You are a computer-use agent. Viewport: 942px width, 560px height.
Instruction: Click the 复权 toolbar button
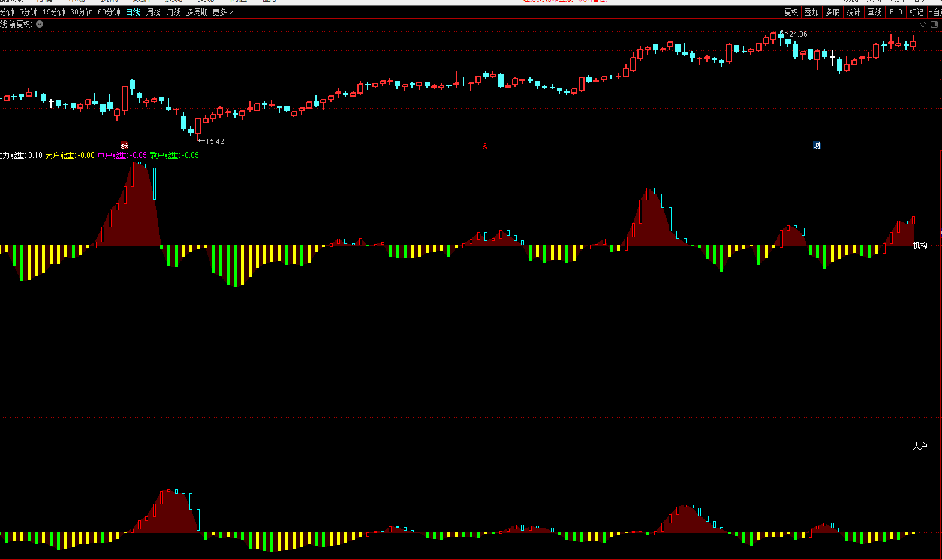(791, 12)
